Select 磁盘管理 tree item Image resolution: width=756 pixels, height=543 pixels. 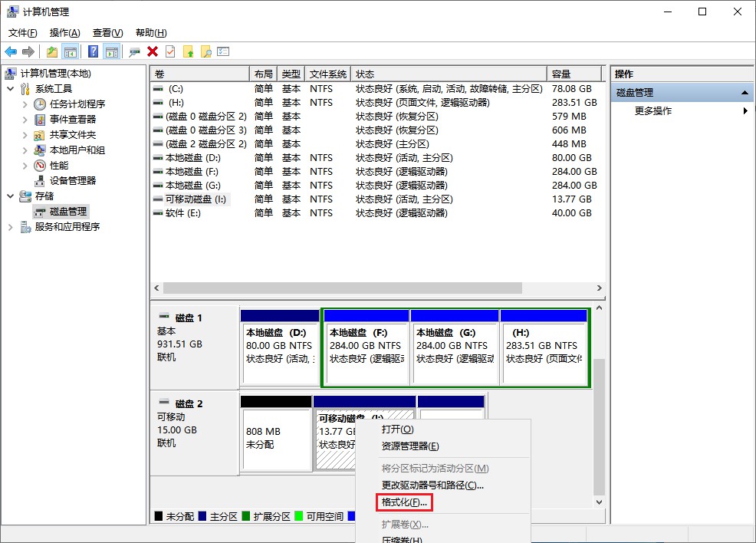click(68, 212)
